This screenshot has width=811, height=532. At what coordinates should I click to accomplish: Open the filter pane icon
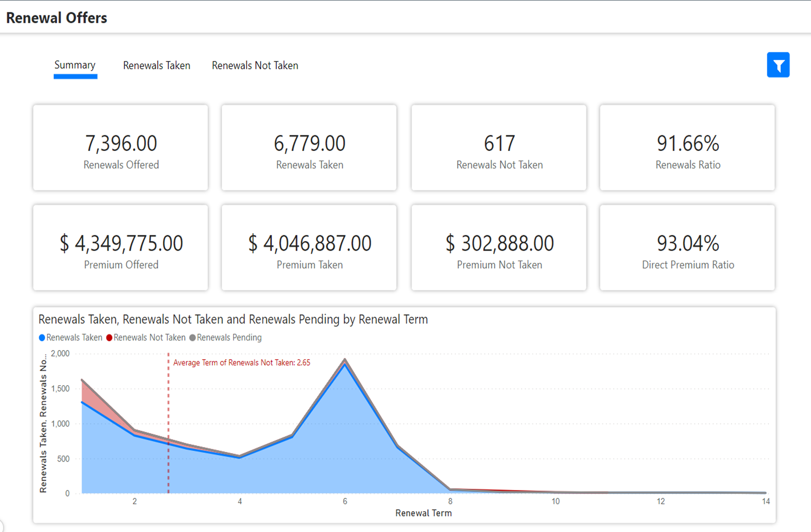(778, 65)
